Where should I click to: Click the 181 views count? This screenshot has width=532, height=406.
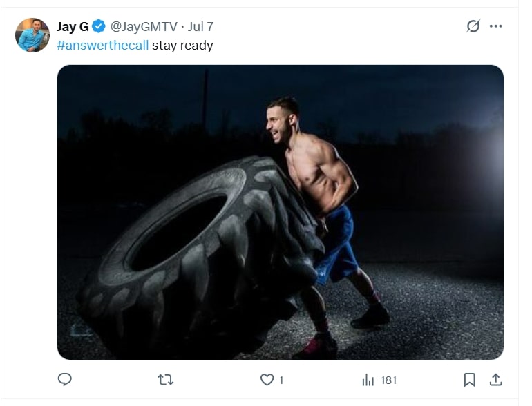(388, 380)
